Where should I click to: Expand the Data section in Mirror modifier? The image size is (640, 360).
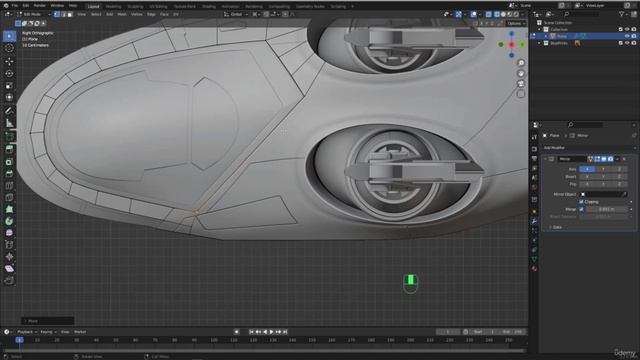point(556,227)
